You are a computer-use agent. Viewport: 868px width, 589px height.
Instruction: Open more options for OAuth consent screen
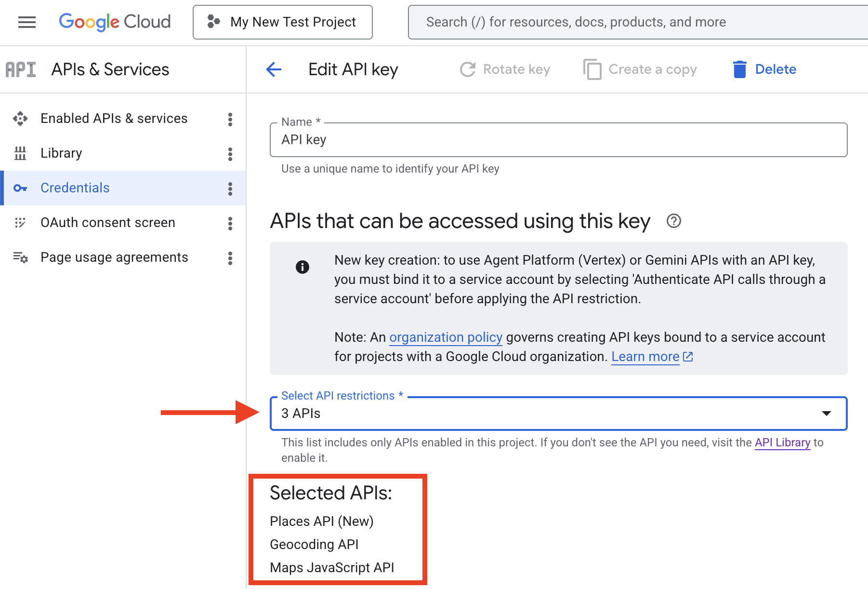point(230,223)
